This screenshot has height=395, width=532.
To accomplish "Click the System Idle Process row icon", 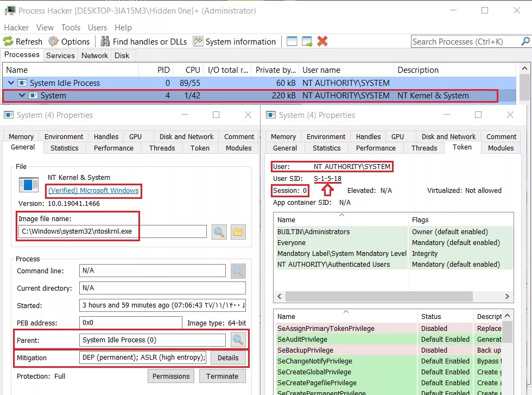I will tap(22, 83).
